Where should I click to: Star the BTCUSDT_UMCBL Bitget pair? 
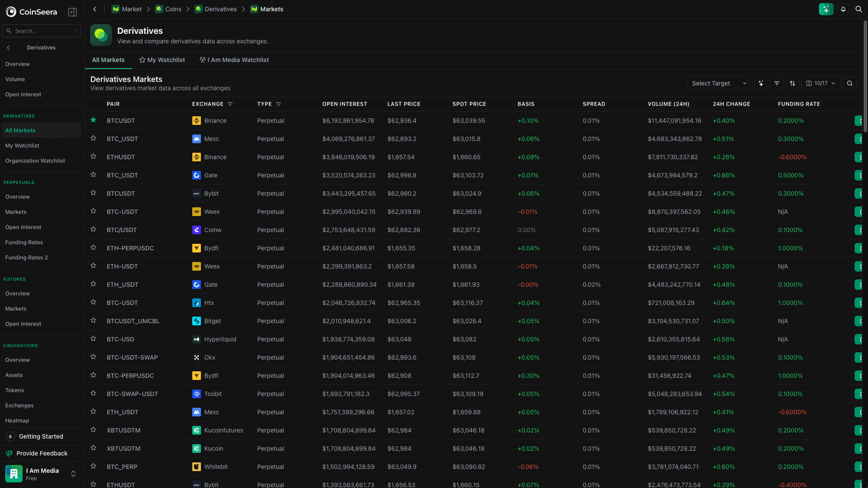(93, 321)
